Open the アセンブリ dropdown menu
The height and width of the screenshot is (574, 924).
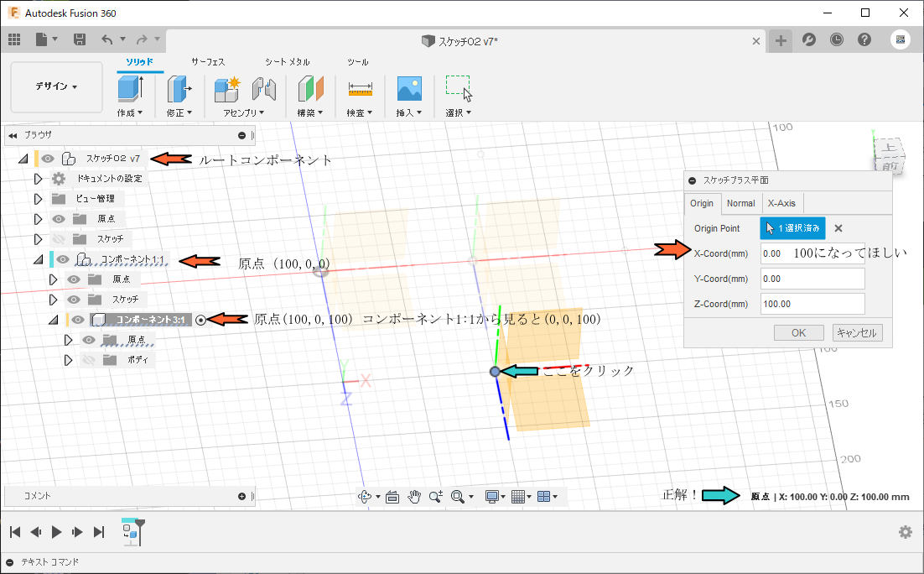tap(244, 112)
